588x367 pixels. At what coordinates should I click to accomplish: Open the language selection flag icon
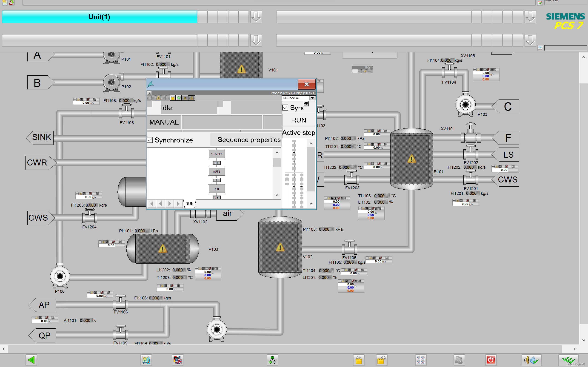click(x=178, y=360)
